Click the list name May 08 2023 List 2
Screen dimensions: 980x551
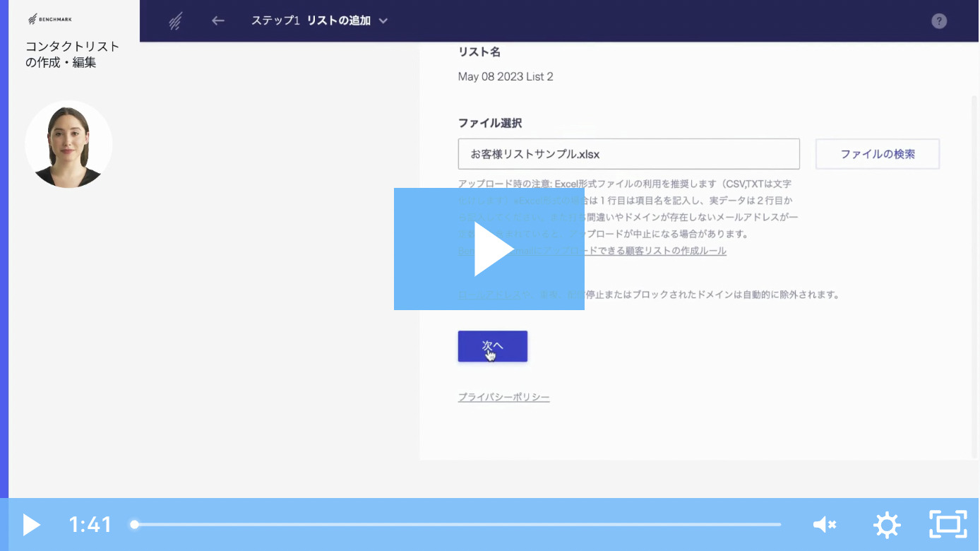point(506,76)
